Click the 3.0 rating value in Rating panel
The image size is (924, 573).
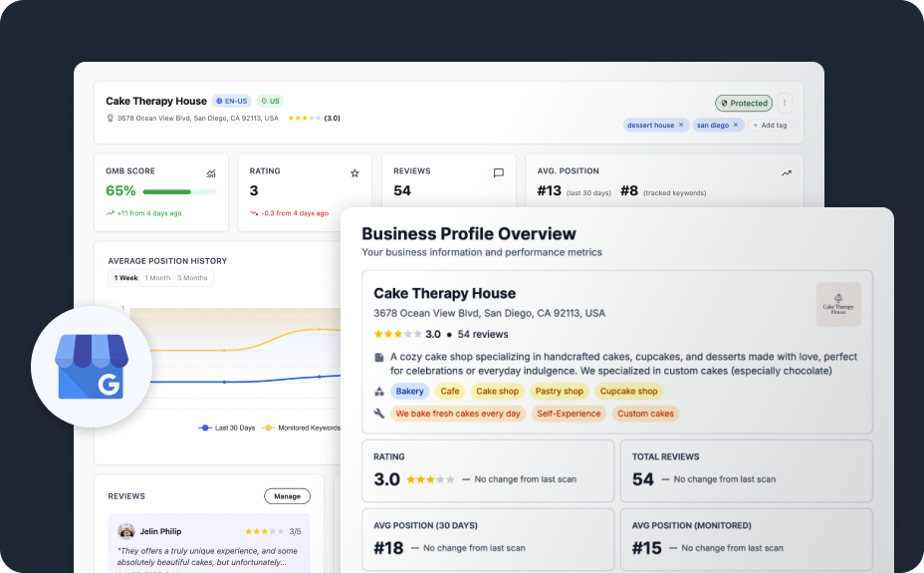[386, 479]
